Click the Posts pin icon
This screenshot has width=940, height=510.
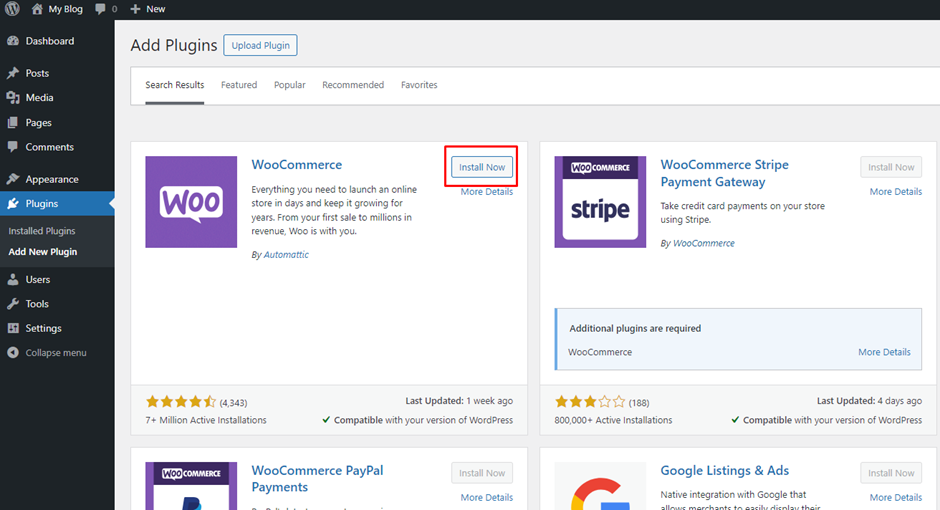pos(13,73)
